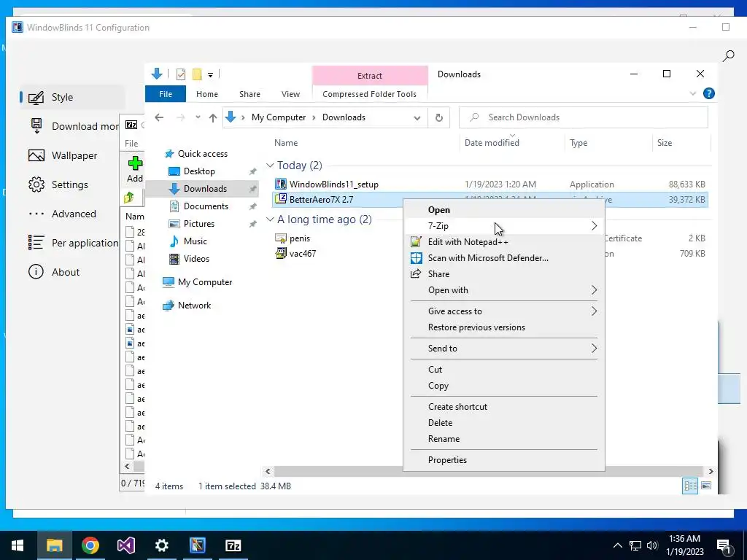Viewport: 747px width, 560px height.
Task: Open Visual Studio from the taskbar
Action: (x=125, y=545)
